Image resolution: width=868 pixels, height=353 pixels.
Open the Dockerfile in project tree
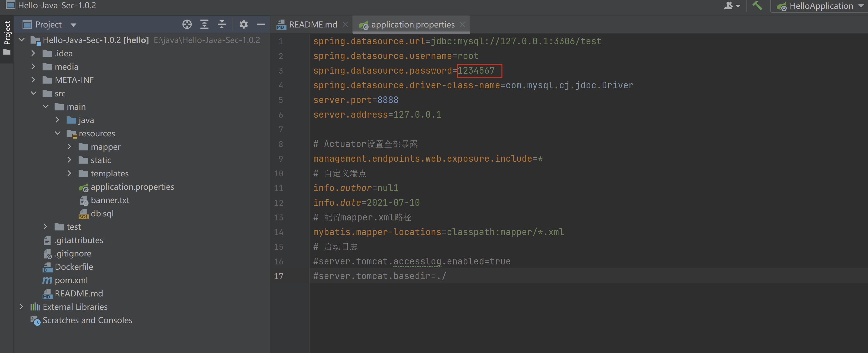pos(74,267)
